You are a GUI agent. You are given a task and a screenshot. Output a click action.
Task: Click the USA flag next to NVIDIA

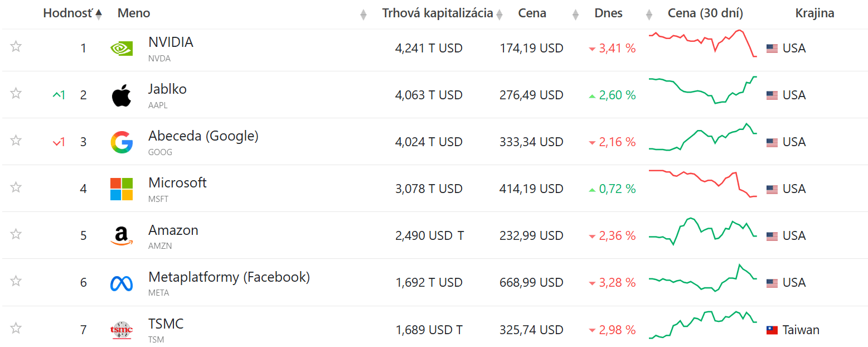pos(772,48)
